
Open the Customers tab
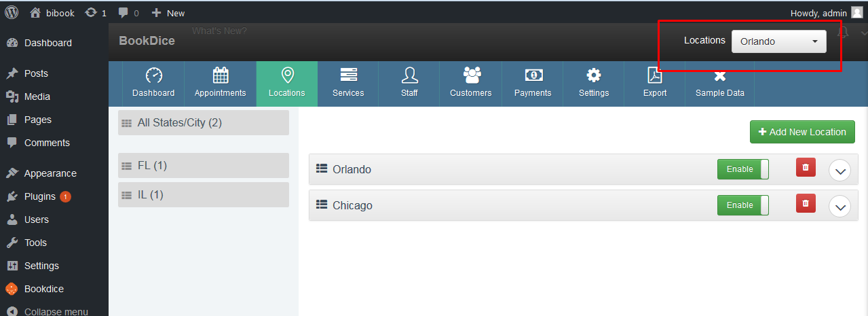point(470,84)
